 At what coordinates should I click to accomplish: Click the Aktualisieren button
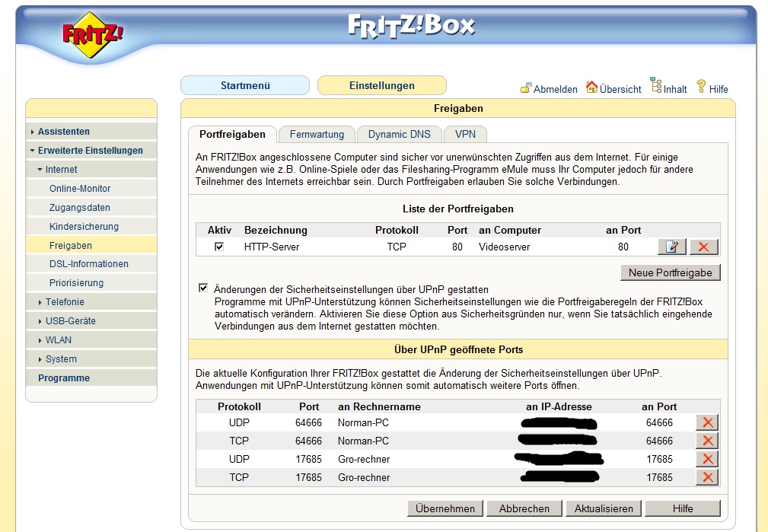(604, 508)
